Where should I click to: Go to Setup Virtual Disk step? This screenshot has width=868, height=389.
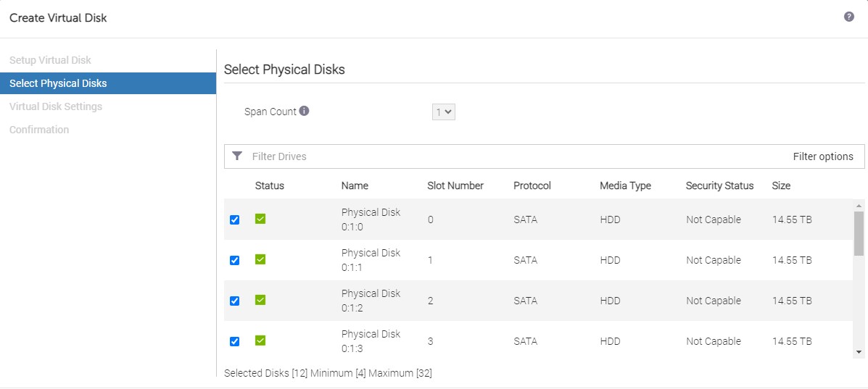tap(50, 60)
